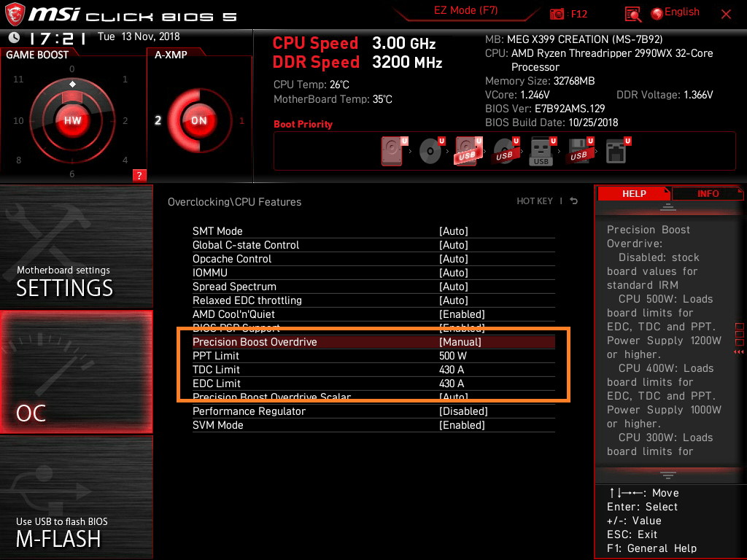Click the VCore 1.246V reading

(x=517, y=95)
